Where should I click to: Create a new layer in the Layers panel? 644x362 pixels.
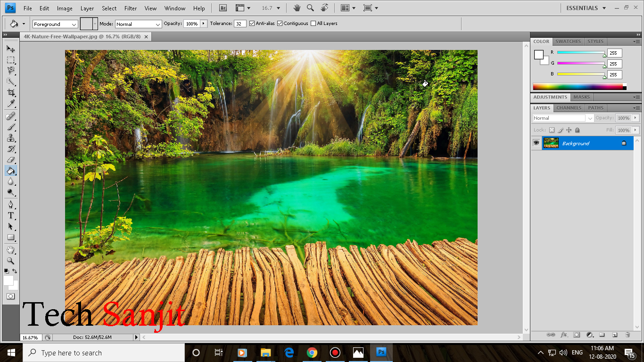pyautogui.click(x=615, y=335)
